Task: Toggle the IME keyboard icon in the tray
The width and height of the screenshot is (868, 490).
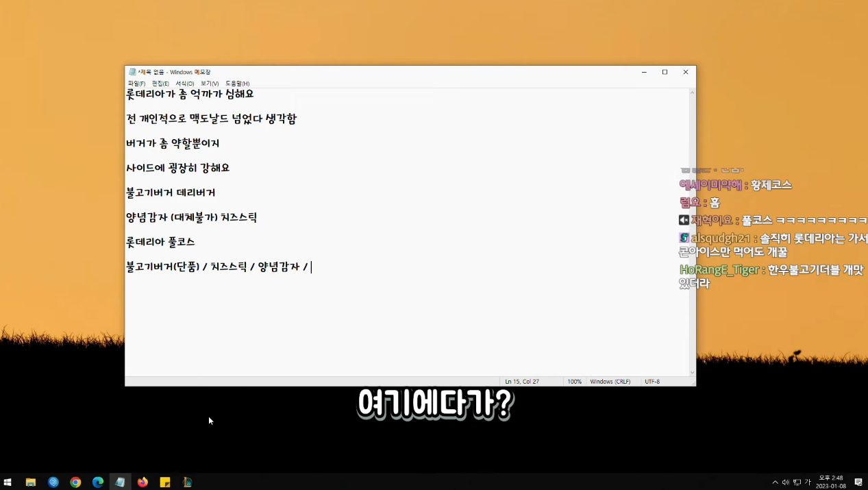Action: 796,482
